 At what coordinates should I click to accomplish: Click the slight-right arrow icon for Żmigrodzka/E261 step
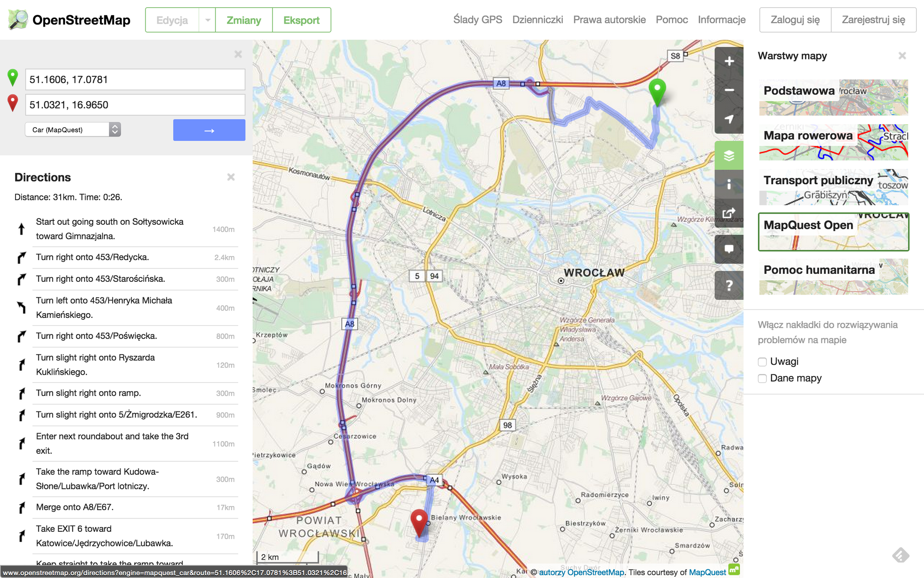pyautogui.click(x=22, y=415)
